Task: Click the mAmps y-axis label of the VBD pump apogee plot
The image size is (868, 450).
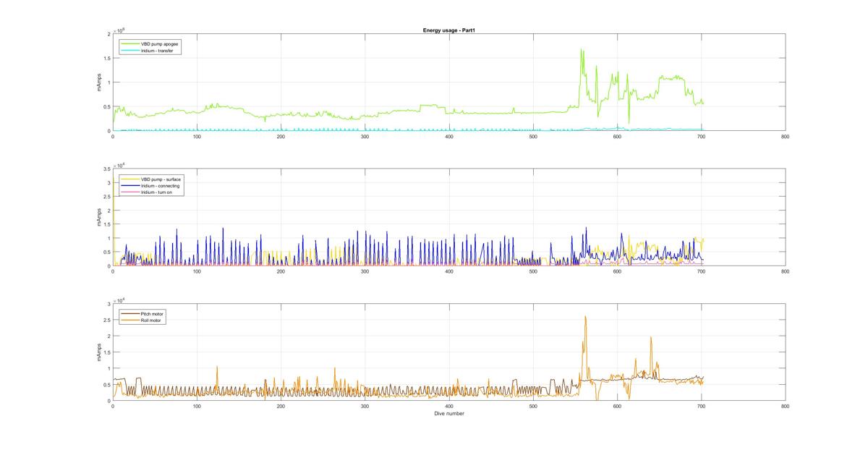Action: (99, 82)
